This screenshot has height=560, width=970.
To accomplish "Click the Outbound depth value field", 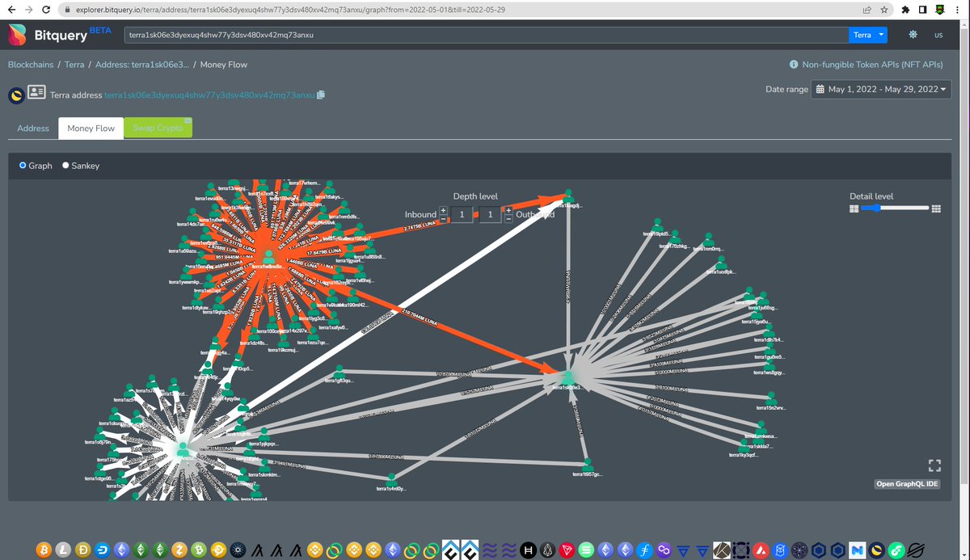I will click(x=491, y=214).
